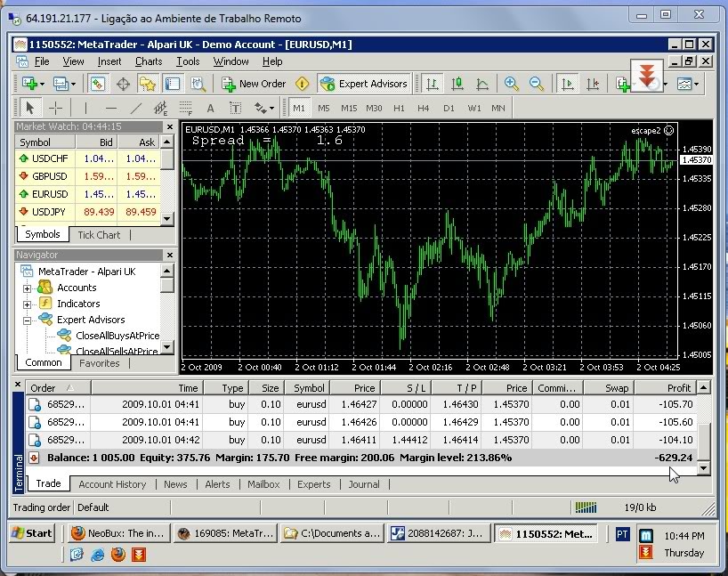The image size is (728, 576).
Task: Select CloseAllBuysAtPrice expert advisor
Action: tap(117, 336)
